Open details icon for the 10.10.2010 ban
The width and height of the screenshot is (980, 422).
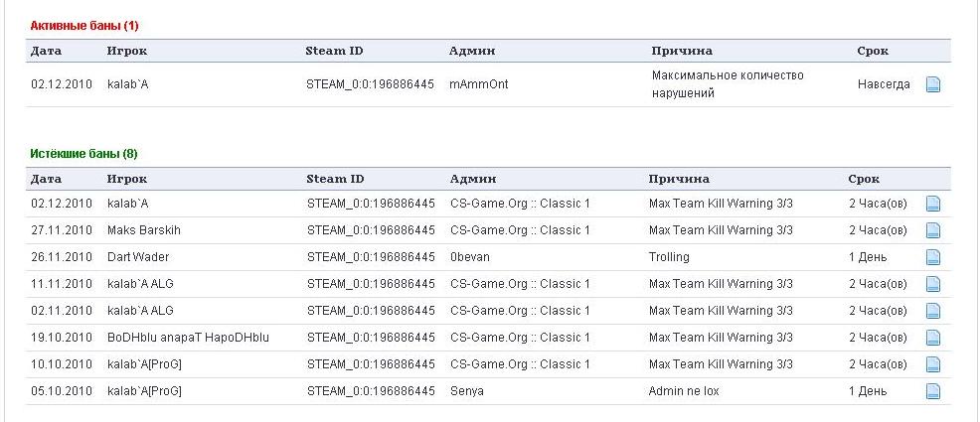click(x=933, y=365)
